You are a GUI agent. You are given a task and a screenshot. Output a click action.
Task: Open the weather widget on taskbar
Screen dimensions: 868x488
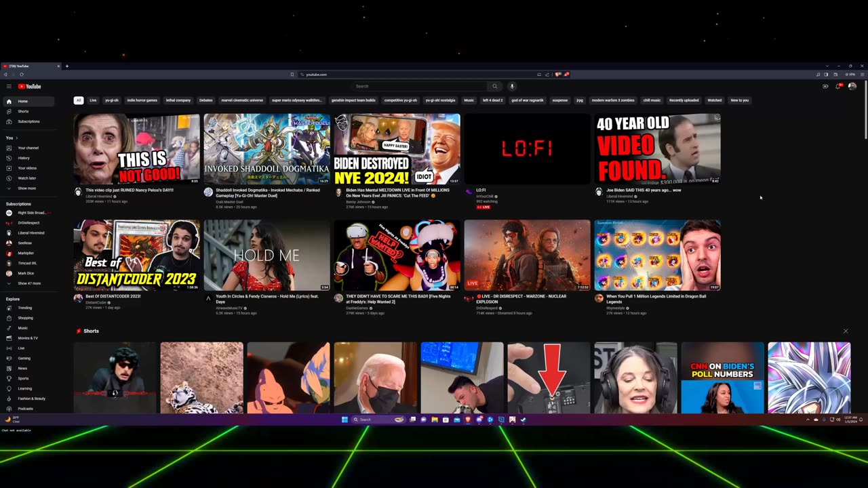[x=14, y=420]
